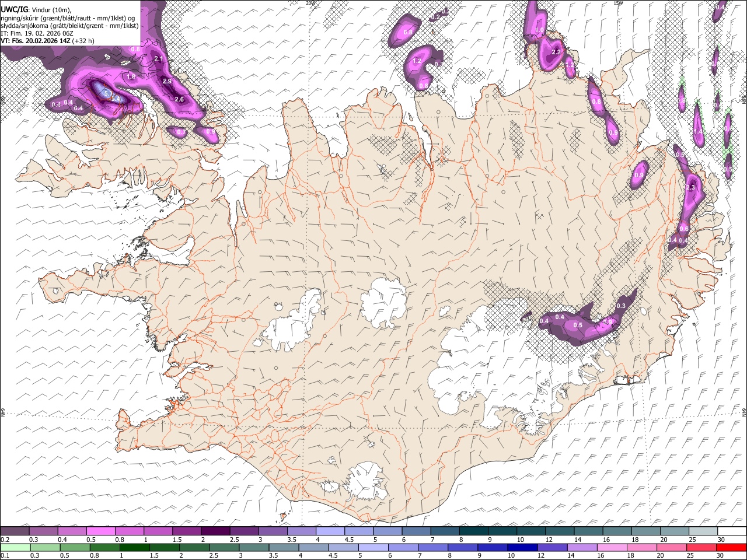
Task: Select top legend swatch between 8 and 9
Action: pyautogui.click(x=474, y=531)
